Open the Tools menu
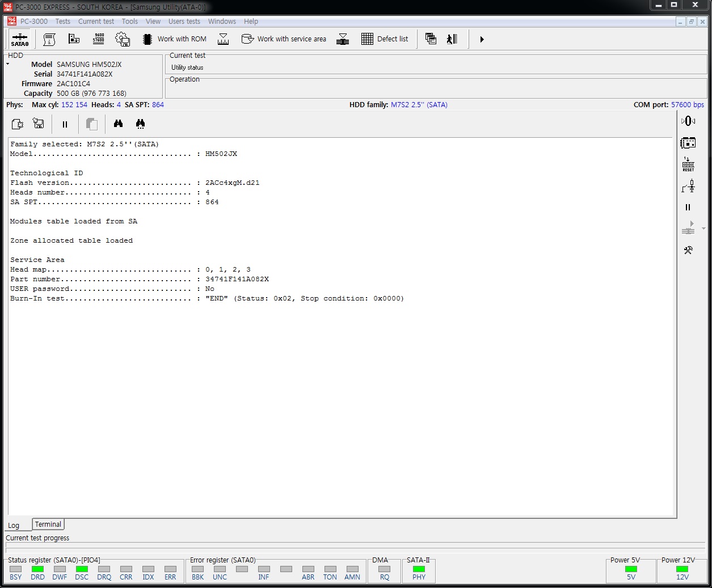Viewport: 712px width, 588px height. 130,22
